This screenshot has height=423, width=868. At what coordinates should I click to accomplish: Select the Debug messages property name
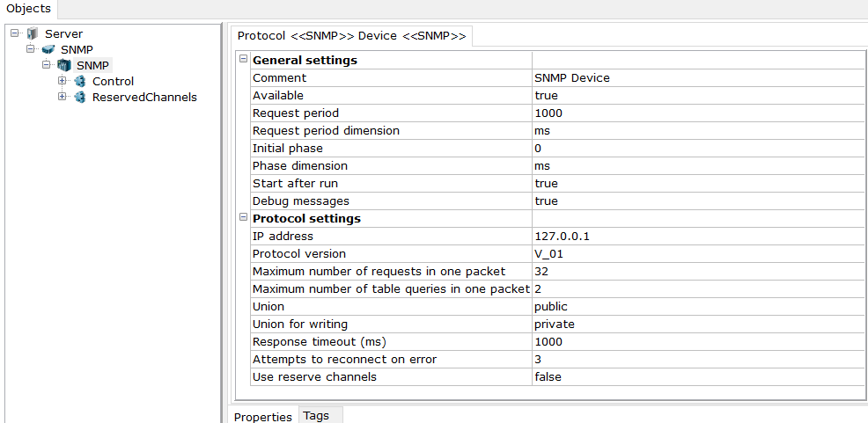tap(301, 201)
